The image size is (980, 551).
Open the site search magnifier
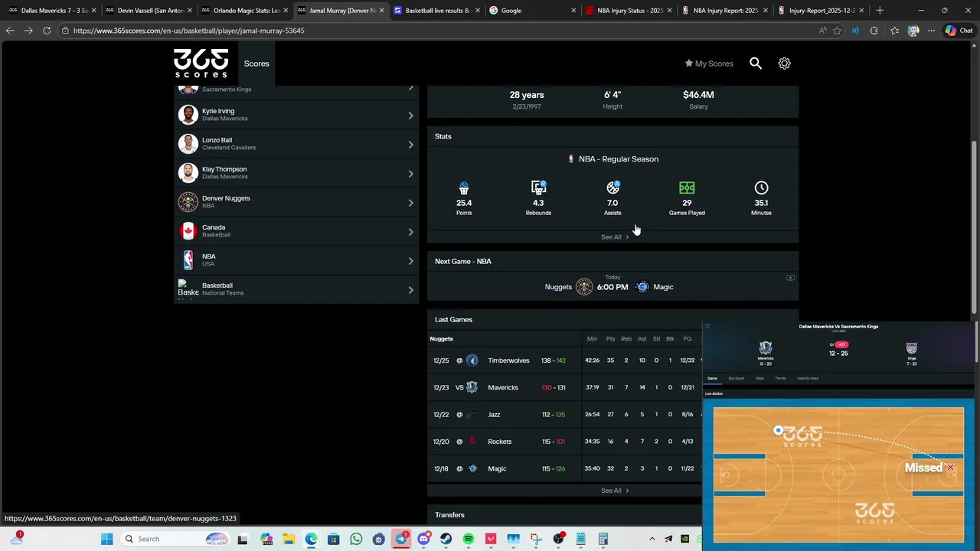tap(756, 64)
